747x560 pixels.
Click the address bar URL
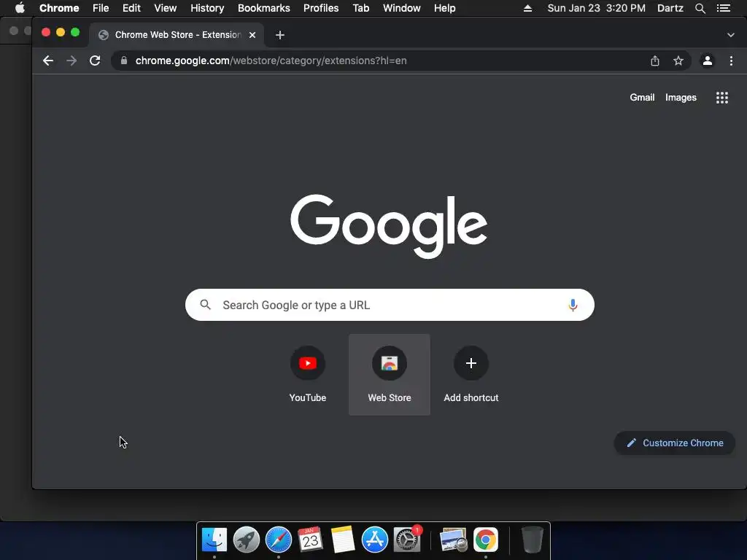tap(271, 61)
